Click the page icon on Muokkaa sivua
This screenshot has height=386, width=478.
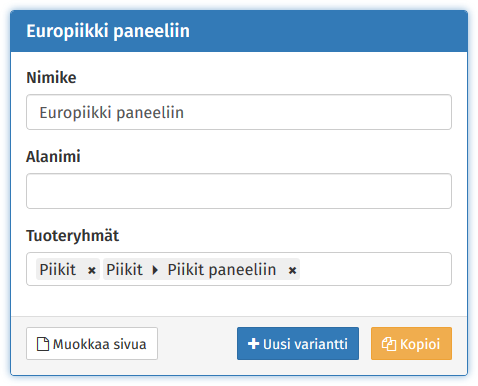point(43,344)
